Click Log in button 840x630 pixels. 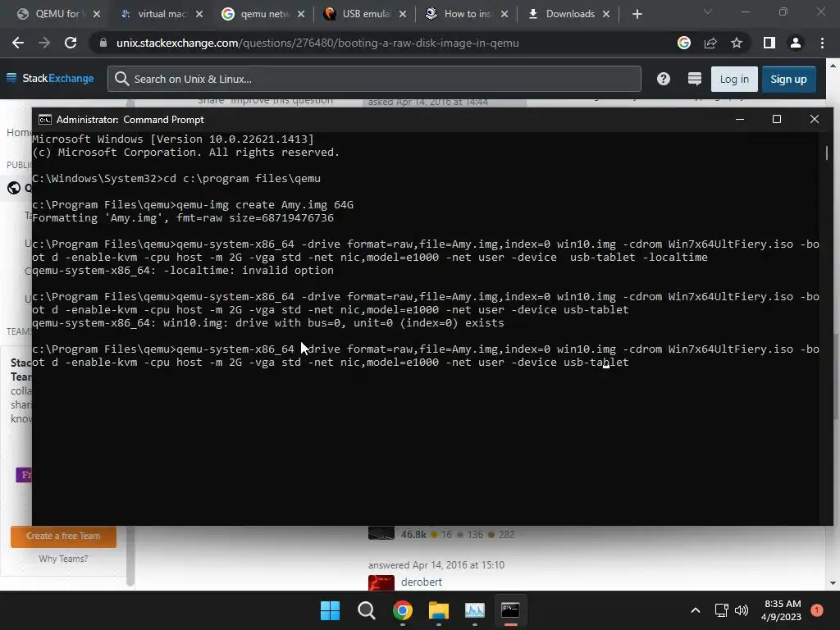[734, 80]
